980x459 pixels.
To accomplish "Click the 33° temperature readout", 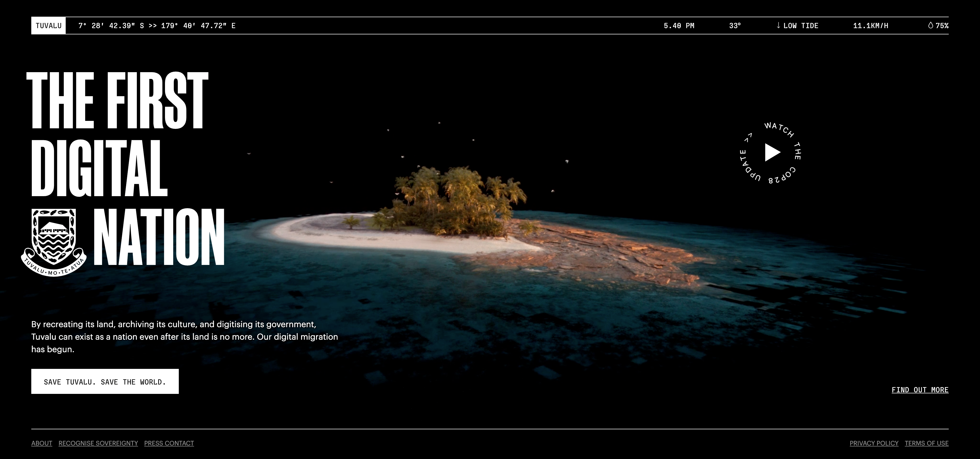I will point(735,26).
